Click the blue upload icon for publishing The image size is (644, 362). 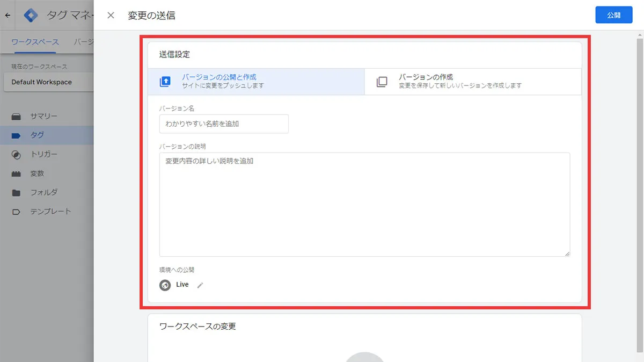pyautogui.click(x=165, y=81)
